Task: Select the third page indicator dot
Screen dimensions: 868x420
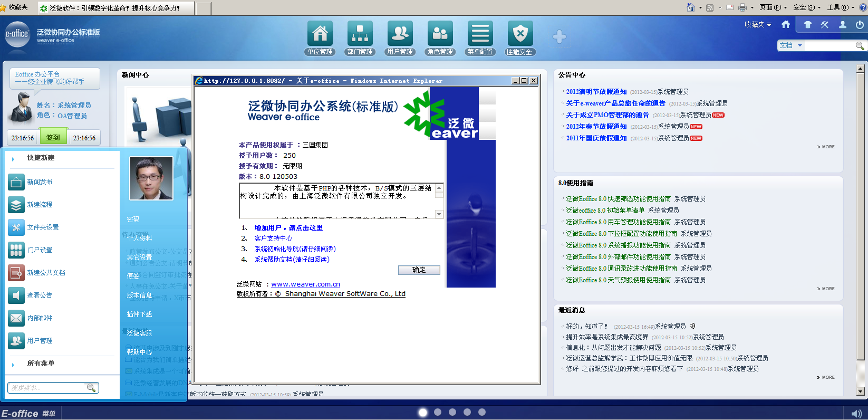Action: pyautogui.click(x=452, y=412)
